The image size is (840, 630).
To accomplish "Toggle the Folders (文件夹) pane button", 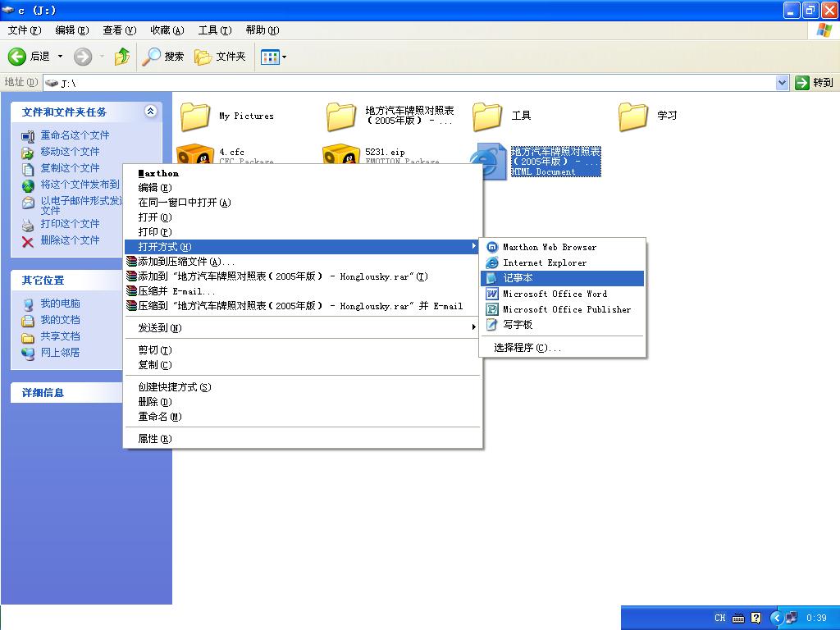I will point(220,57).
